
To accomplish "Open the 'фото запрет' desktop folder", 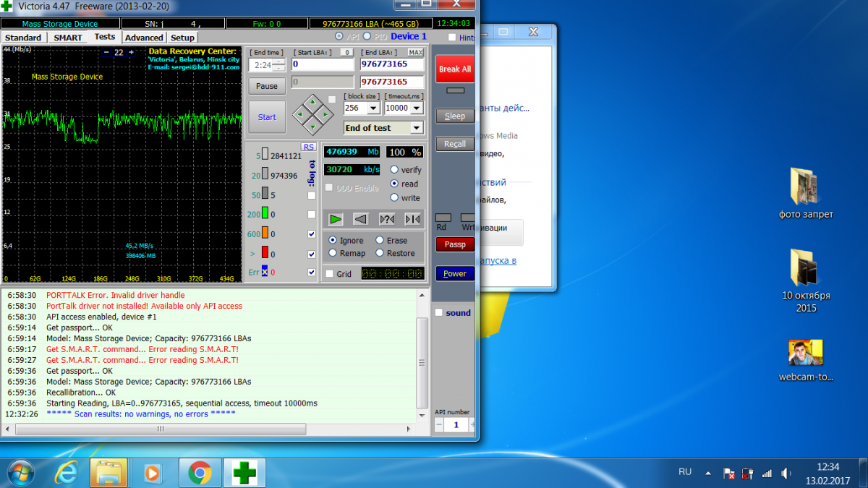I will coord(804,193).
